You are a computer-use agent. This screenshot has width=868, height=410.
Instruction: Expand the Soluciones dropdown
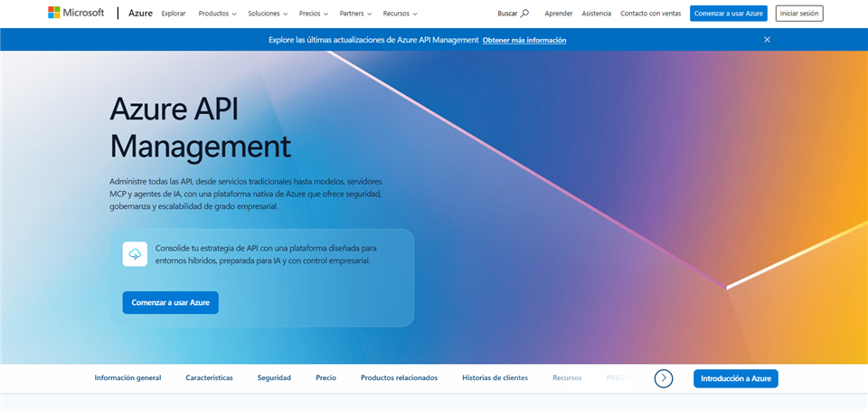(268, 14)
